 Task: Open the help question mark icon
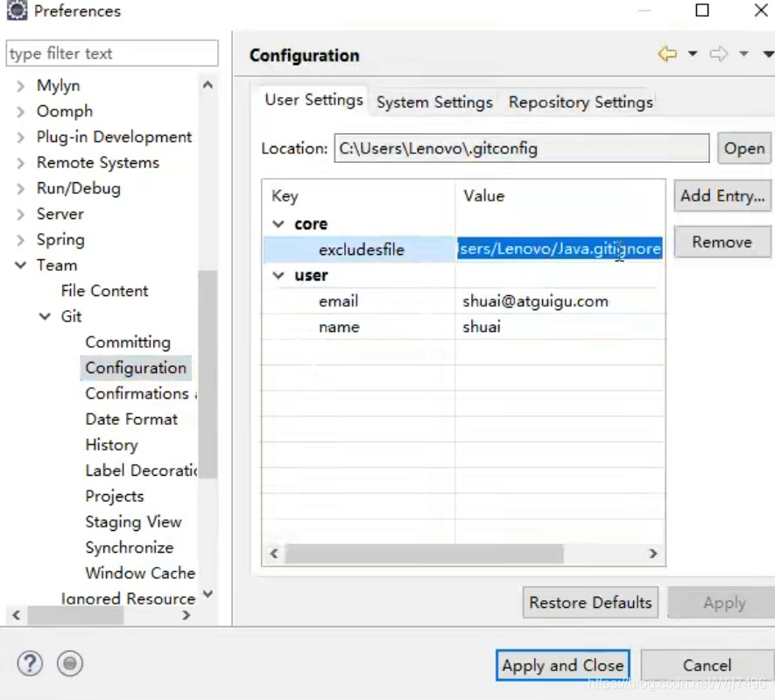pos(30,663)
